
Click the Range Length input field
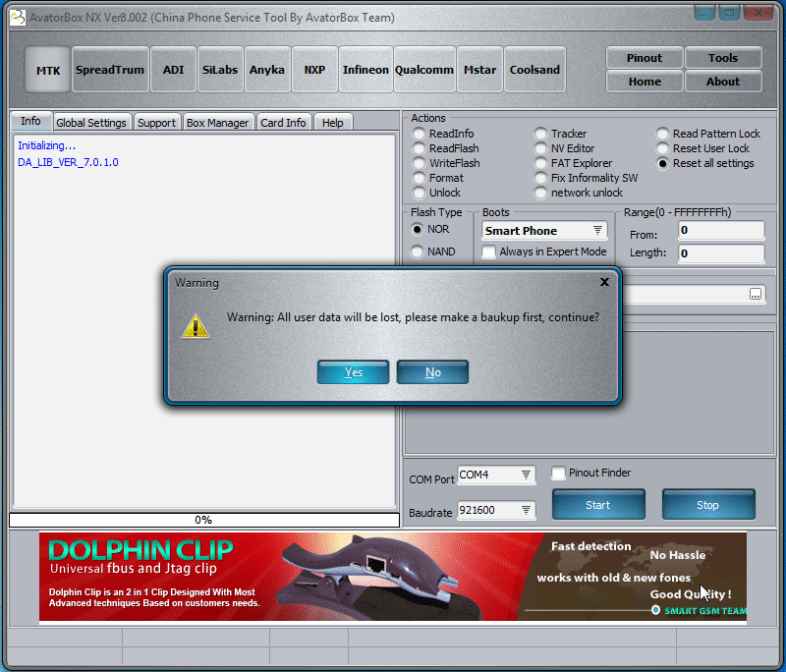(721, 253)
